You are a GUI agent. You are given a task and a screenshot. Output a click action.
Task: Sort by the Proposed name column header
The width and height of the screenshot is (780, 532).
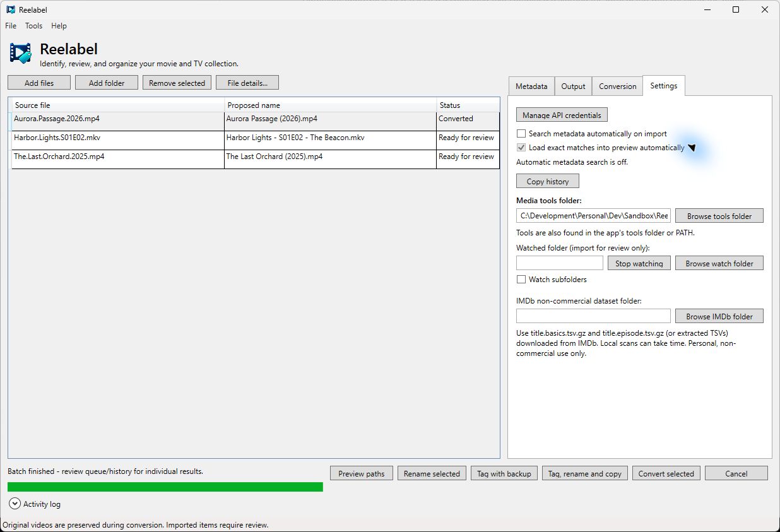[x=331, y=105]
